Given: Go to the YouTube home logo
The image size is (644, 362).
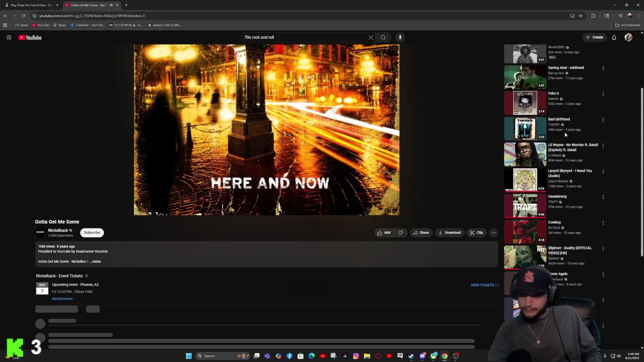Looking at the screenshot, I should point(30,37).
